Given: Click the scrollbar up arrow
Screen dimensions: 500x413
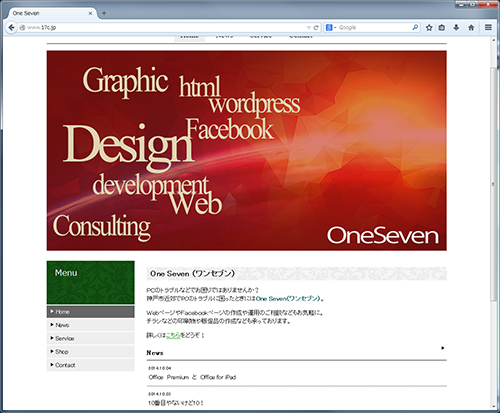Looking at the screenshot, I should 494,40.
